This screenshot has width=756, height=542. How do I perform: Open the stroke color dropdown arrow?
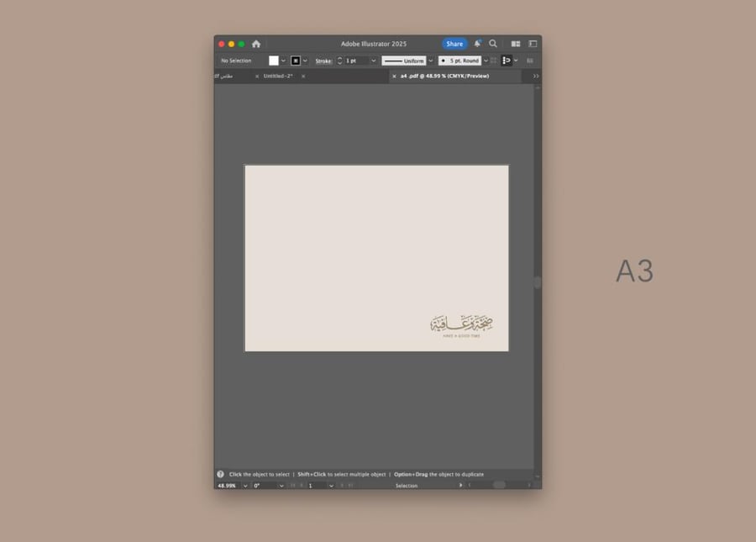pos(305,61)
